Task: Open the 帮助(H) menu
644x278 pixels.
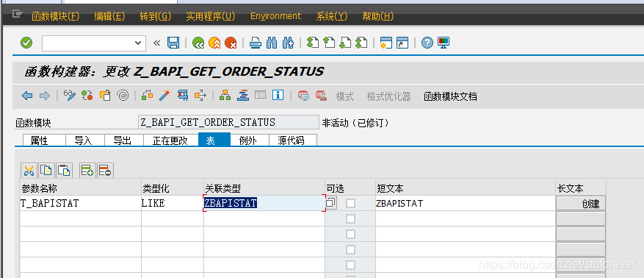Action: 378,16
